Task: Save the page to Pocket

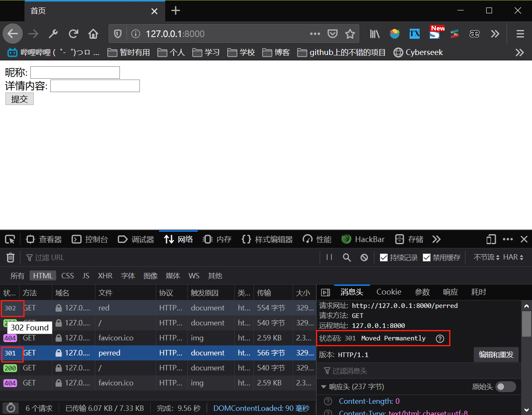Action: point(333,34)
